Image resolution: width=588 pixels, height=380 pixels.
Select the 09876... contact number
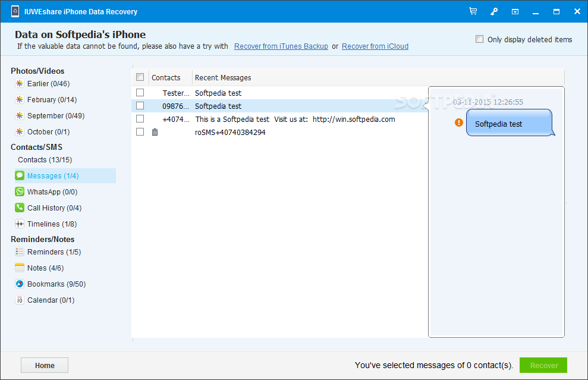175,106
